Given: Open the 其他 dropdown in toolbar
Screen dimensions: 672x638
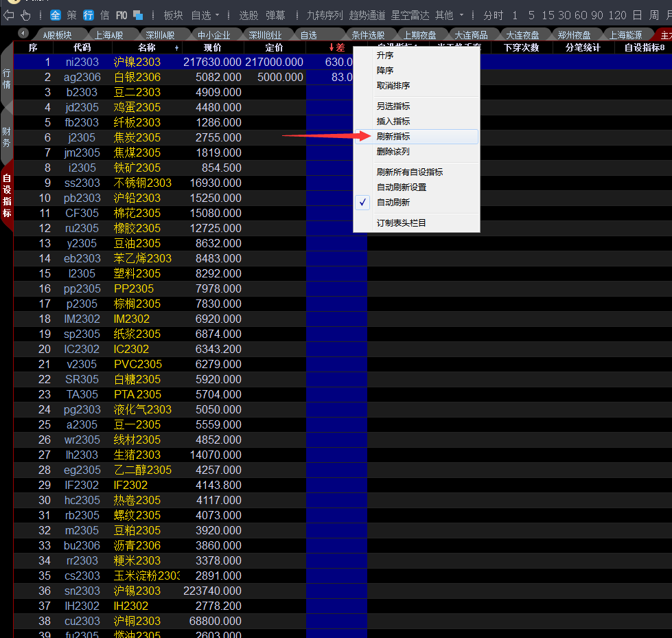Looking at the screenshot, I should pyautogui.click(x=461, y=15).
